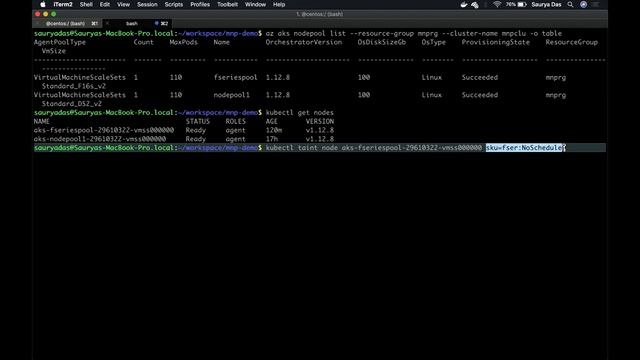Click the 'ROLES' column header

(236, 121)
